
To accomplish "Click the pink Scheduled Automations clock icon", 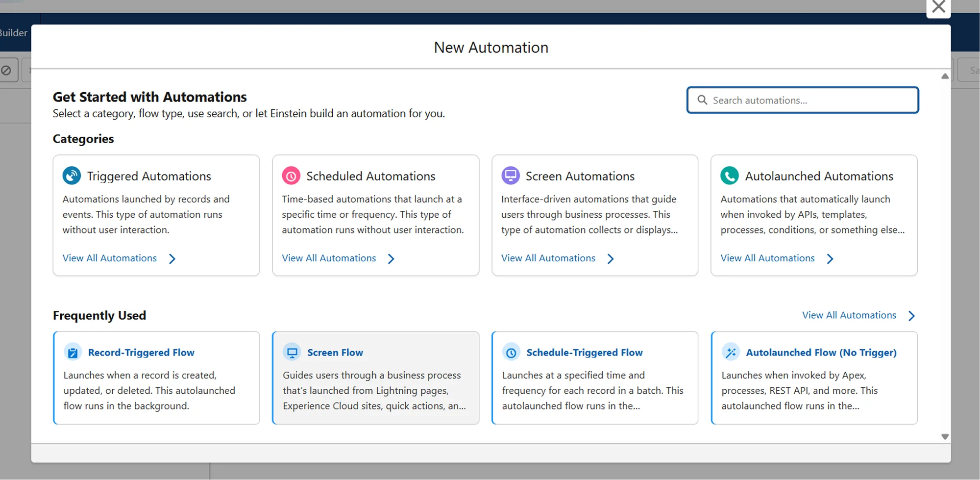I will (291, 176).
